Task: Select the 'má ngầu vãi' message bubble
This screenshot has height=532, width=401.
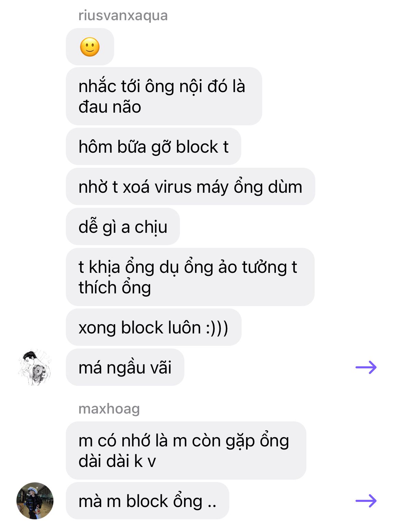Action: pyautogui.click(x=125, y=367)
